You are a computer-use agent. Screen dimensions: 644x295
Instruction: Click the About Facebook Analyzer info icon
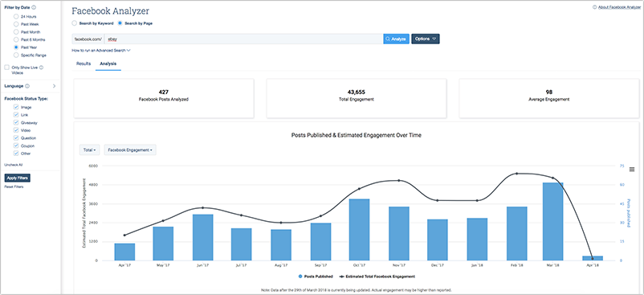pos(595,7)
